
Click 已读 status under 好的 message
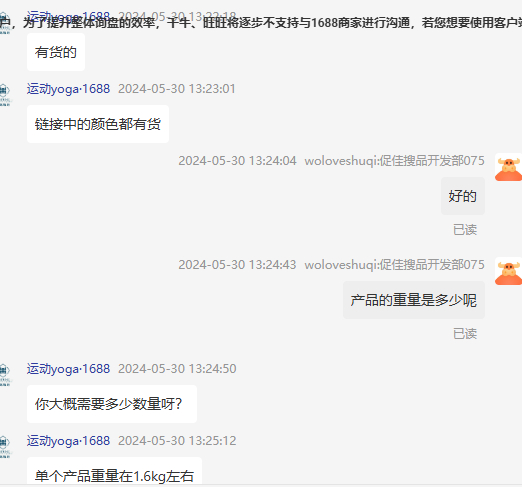[465, 230]
